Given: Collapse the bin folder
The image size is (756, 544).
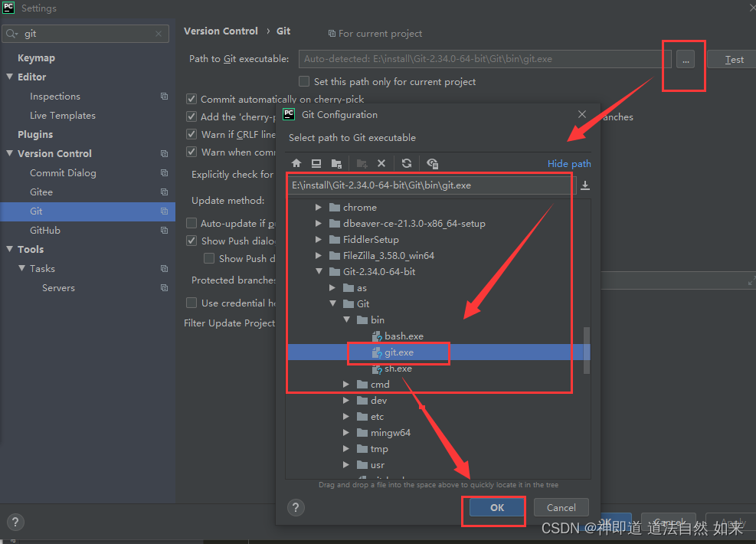Looking at the screenshot, I should coord(346,320).
